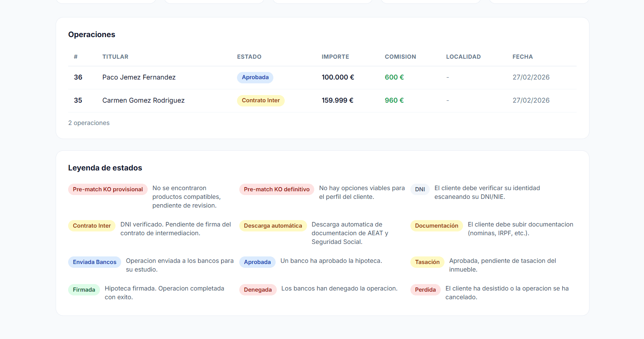The height and width of the screenshot is (339, 644).
Task: Click the date in Paco Jemez row
Action: [531, 77]
